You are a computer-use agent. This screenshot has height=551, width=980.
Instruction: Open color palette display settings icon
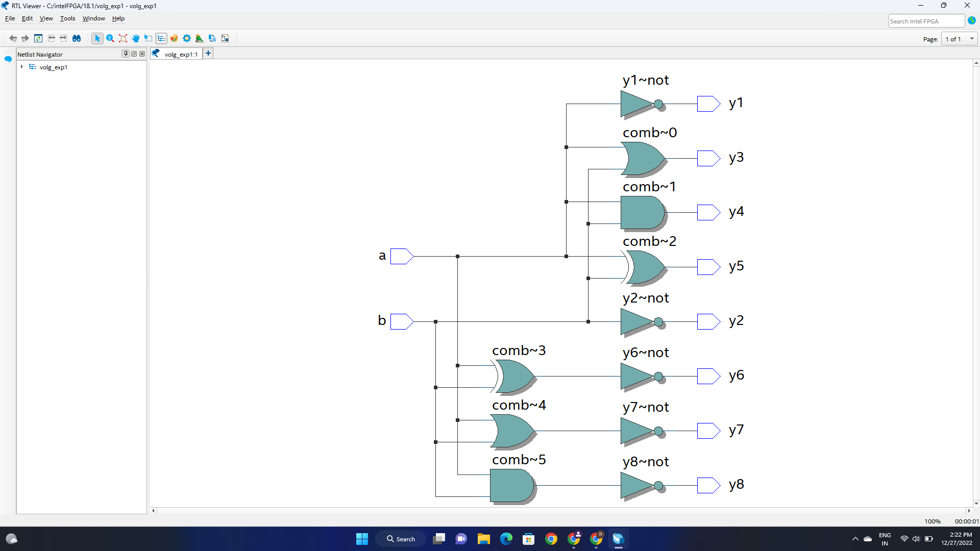click(174, 38)
